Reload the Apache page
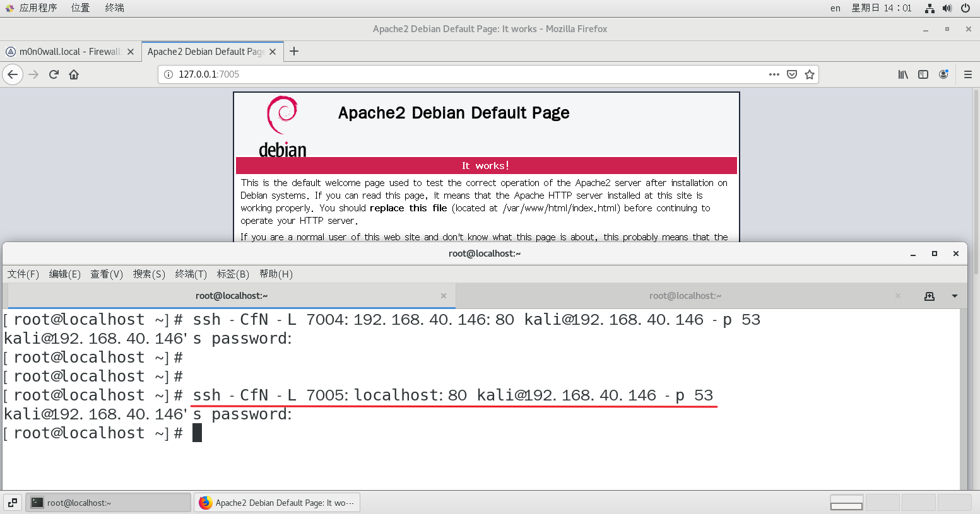980x514 pixels. (54, 74)
